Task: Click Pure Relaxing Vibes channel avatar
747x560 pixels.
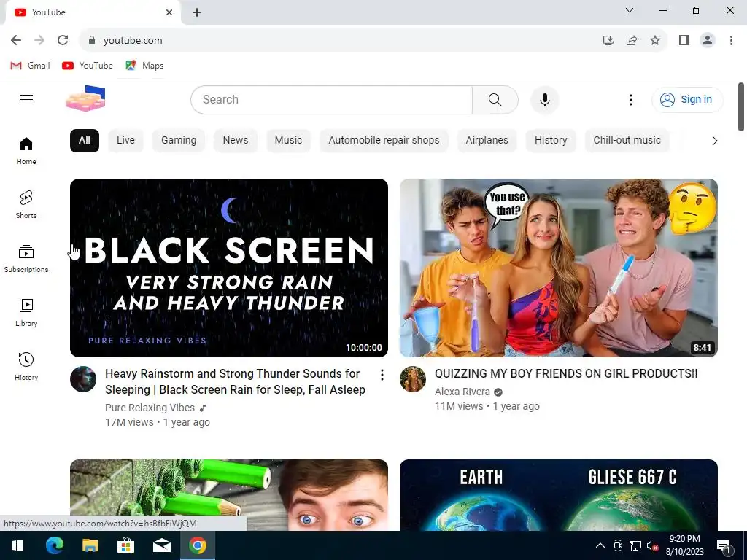Action: 83,379
